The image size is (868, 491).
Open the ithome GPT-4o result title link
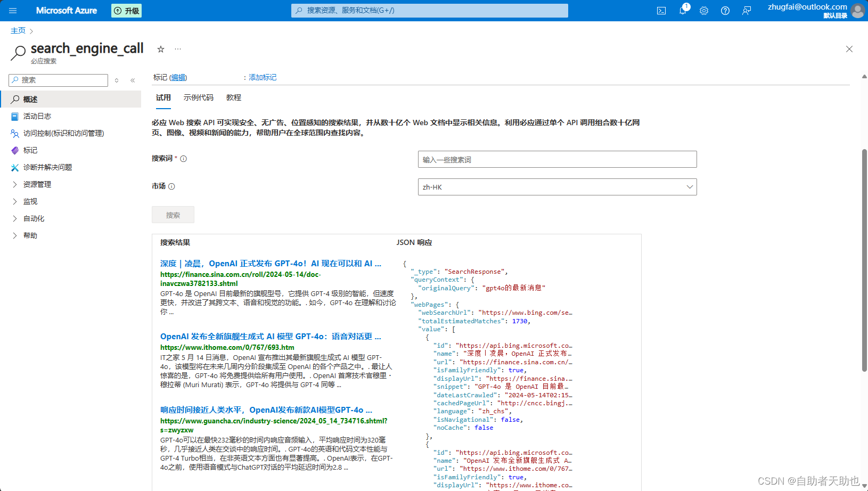click(271, 337)
